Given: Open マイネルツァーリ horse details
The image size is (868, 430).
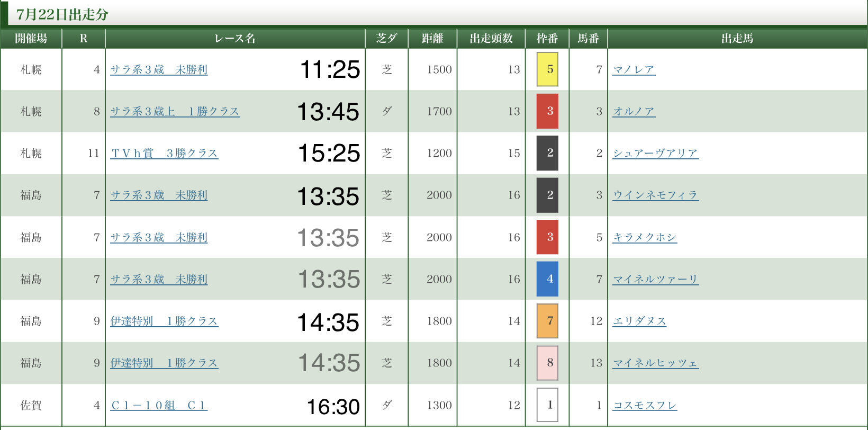Looking at the screenshot, I should pos(655,279).
